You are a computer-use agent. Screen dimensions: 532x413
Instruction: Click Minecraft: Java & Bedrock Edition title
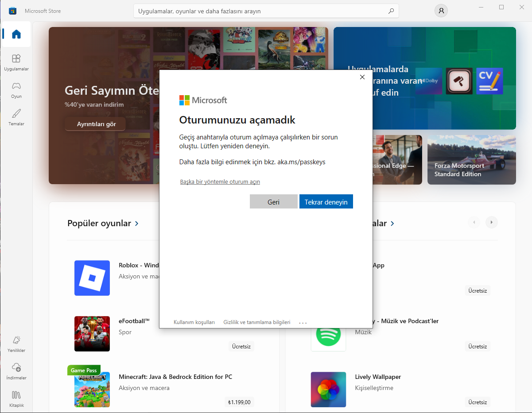point(175,377)
